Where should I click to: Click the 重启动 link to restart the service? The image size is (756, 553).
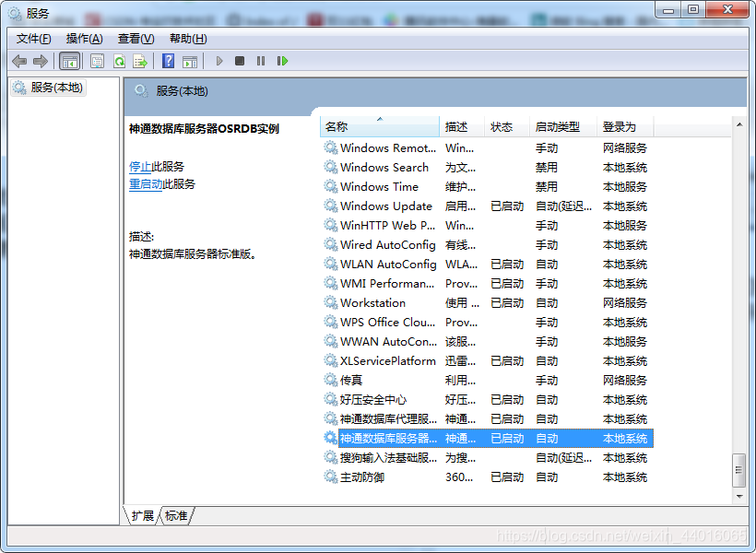point(146,184)
